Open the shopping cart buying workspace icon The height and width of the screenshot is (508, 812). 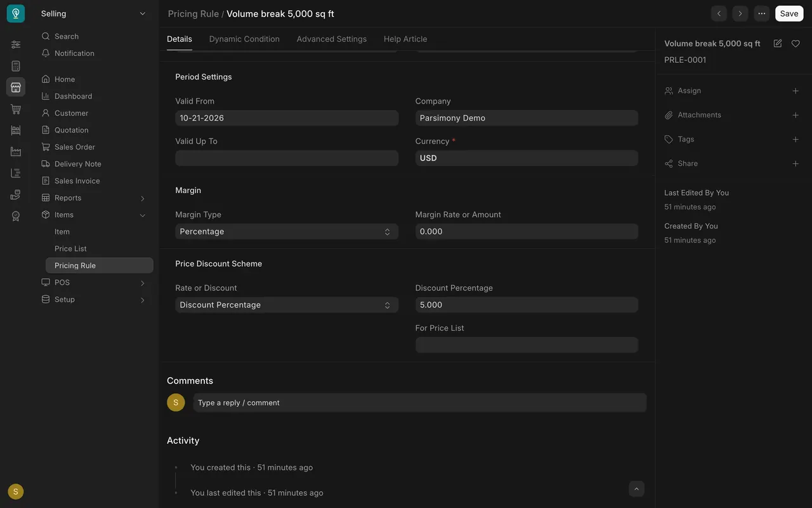click(16, 109)
